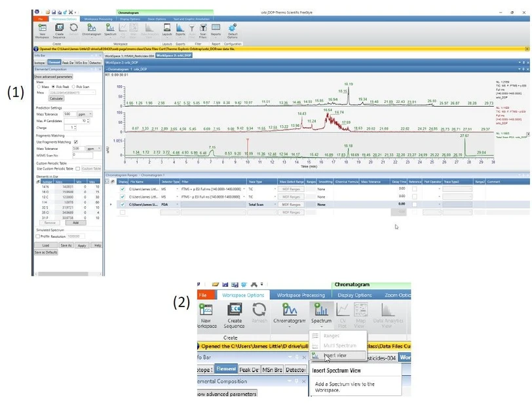Click MDF Ranges button on the PDA row
532x404 pixels.
[x=291, y=204]
